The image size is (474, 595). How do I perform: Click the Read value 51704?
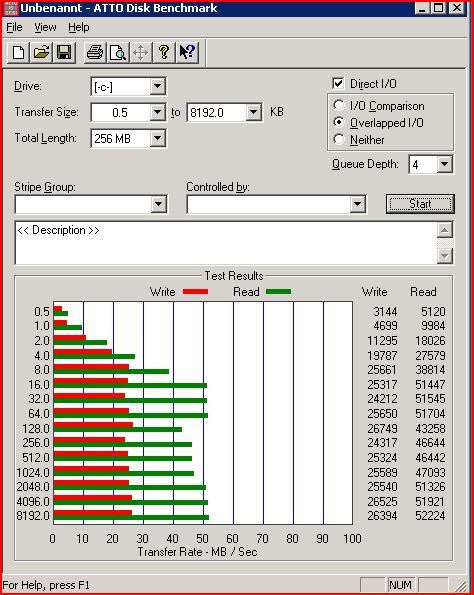point(430,413)
